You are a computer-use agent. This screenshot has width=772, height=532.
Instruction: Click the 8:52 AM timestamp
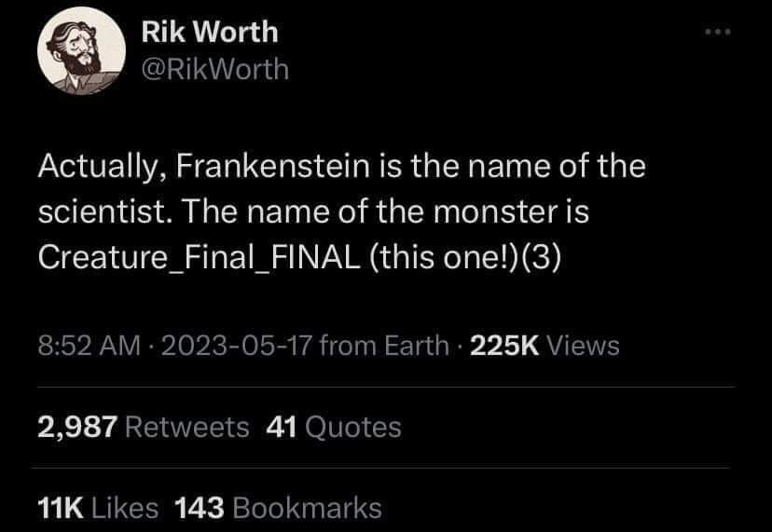[x=90, y=347]
